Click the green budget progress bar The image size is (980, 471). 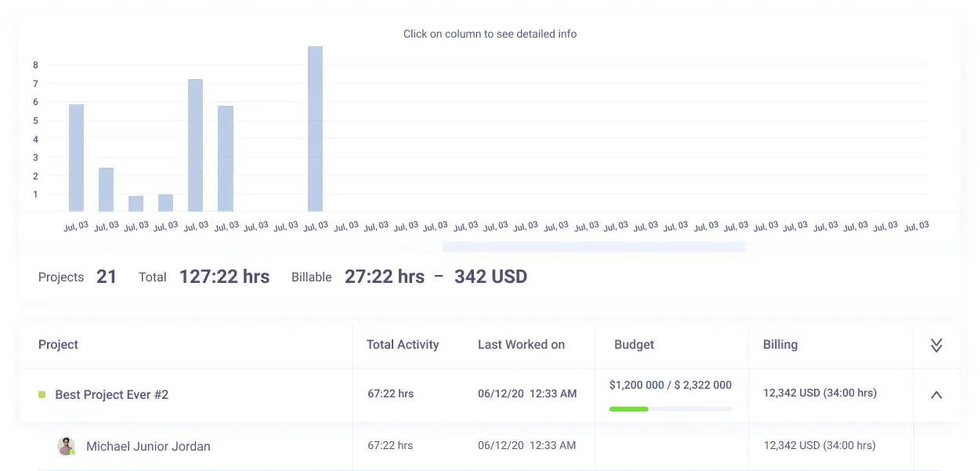(x=629, y=409)
